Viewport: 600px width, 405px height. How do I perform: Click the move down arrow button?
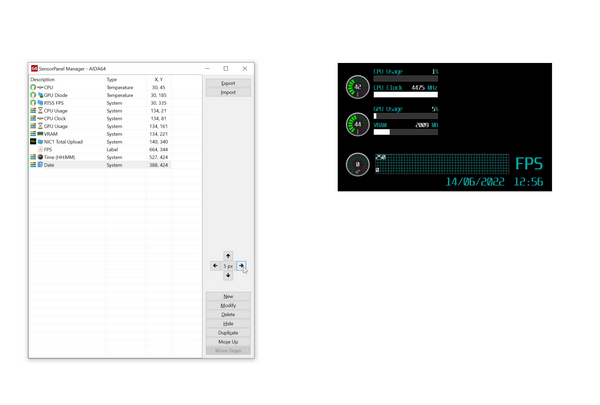228,276
